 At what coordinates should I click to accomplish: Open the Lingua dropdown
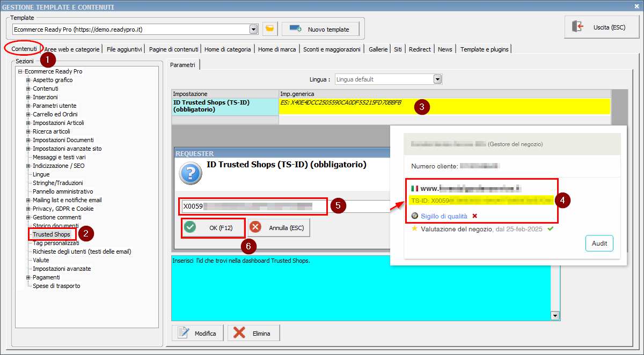click(437, 79)
